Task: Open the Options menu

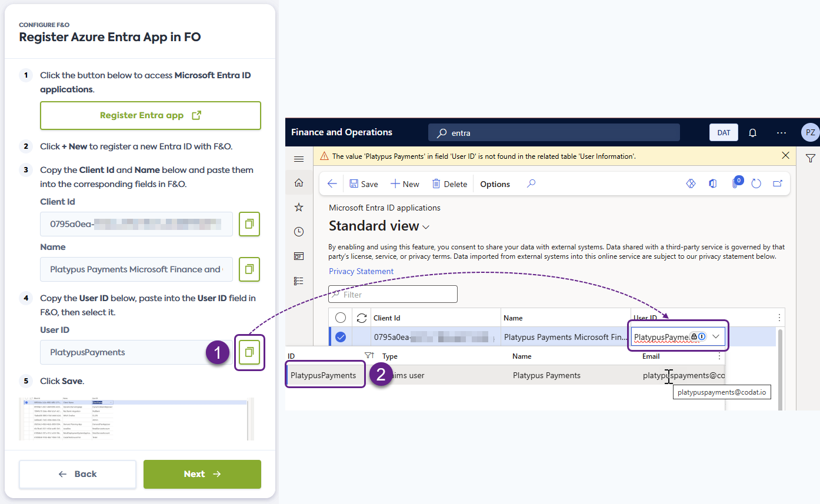Action: pos(495,184)
